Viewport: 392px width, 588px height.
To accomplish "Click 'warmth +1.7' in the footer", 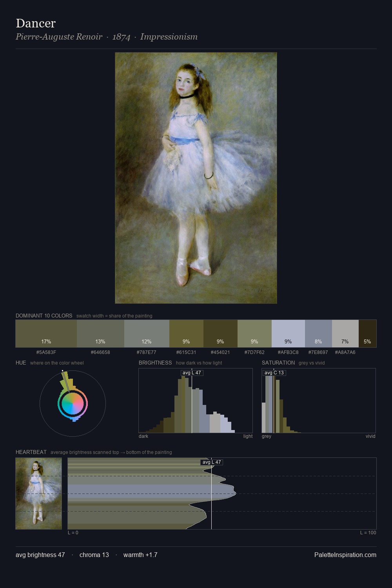I will (140, 555).
